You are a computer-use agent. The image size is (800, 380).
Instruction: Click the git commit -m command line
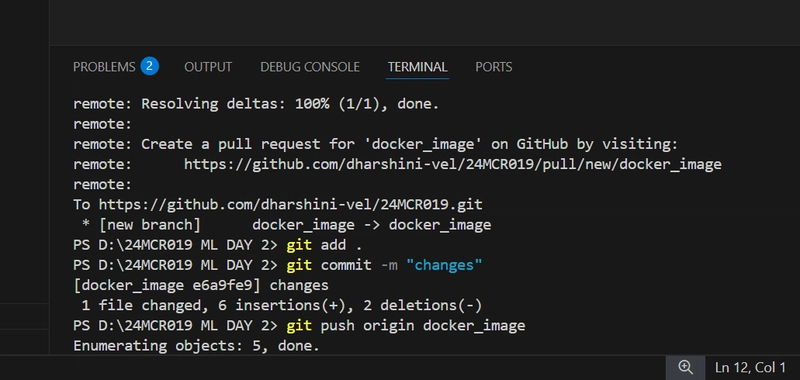(278, 265)
